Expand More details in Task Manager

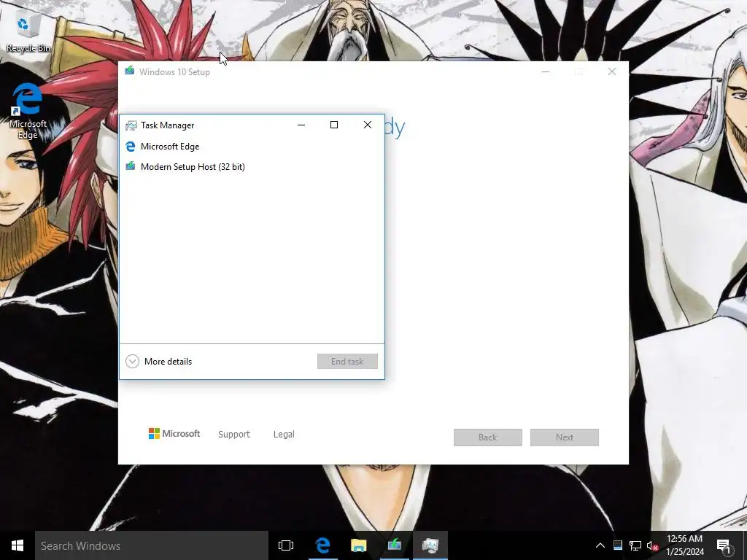[x=158, y=362]
